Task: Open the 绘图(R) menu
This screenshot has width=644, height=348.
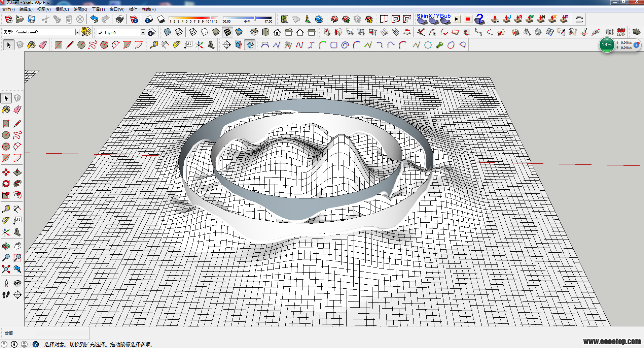Action: coord(80,9)
